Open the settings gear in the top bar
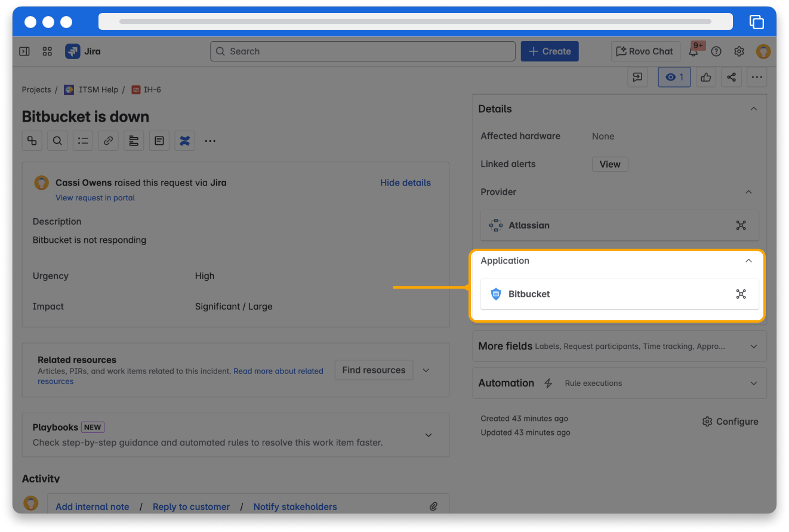 click(x=739, y=51)
